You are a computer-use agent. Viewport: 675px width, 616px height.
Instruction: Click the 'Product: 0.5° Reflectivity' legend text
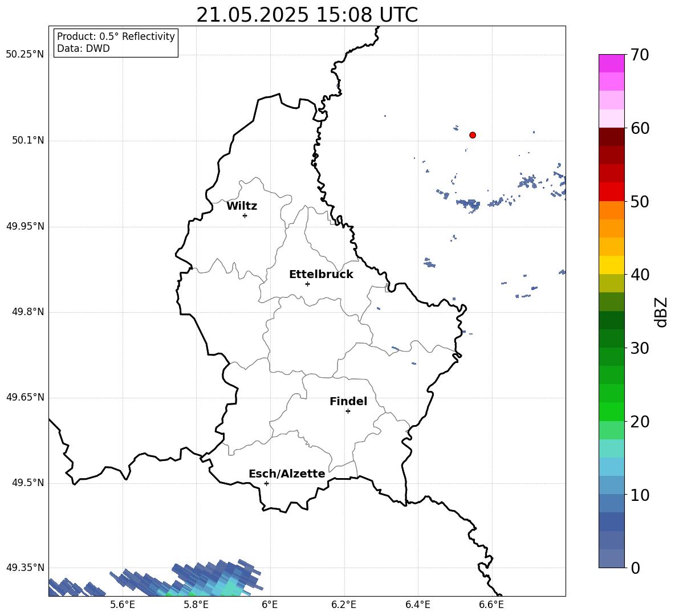tap(116, 36)
